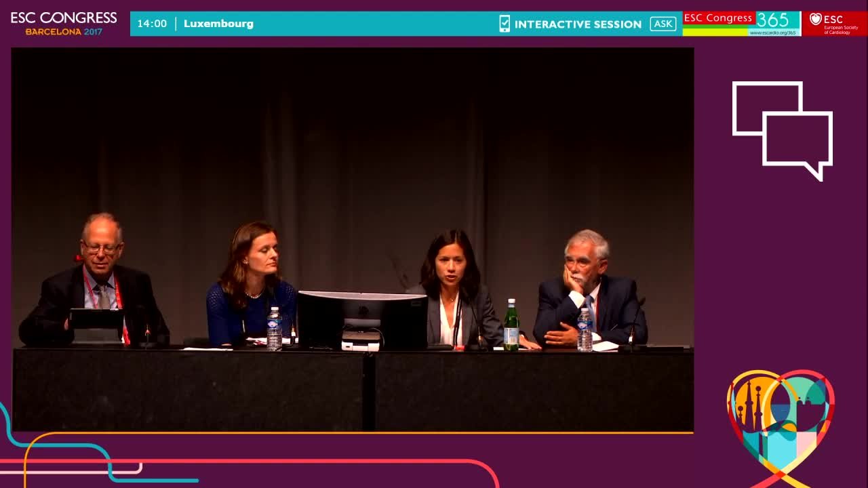The height and width of the screenshot is (488, 868).
Task: Click the water bottle beside woman in blue
Action: [274, 329]
